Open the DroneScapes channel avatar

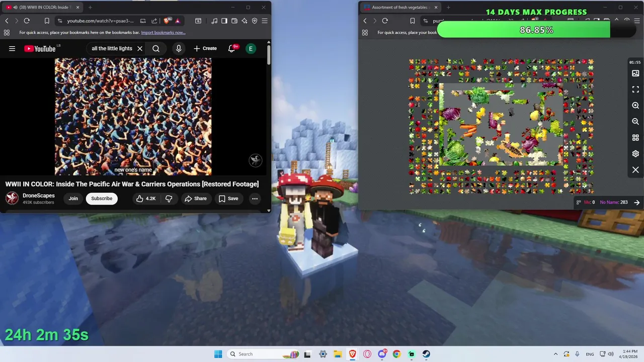[12, 199]
